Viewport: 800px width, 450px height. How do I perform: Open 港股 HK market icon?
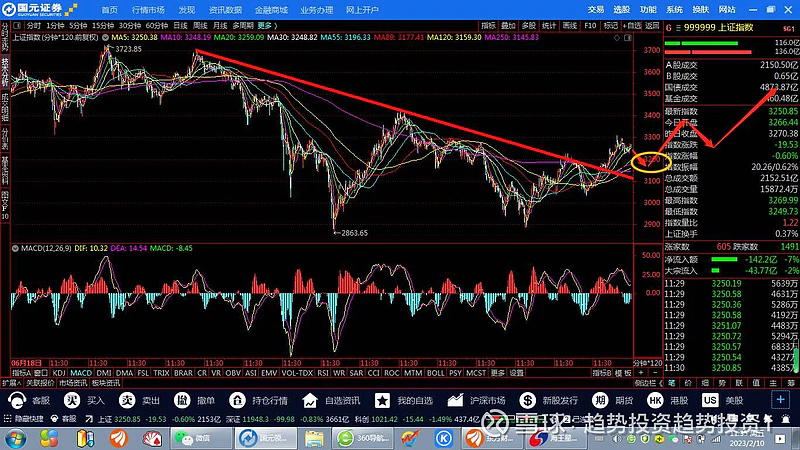pyautogui.click(x=655, y=401)
